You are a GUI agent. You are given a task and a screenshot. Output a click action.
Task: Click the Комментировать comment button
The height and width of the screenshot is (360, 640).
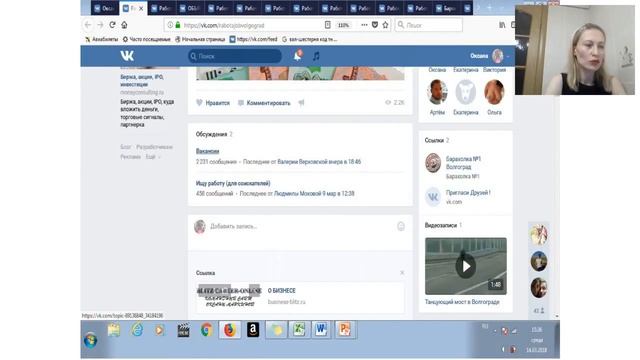[x=264, y=103]
